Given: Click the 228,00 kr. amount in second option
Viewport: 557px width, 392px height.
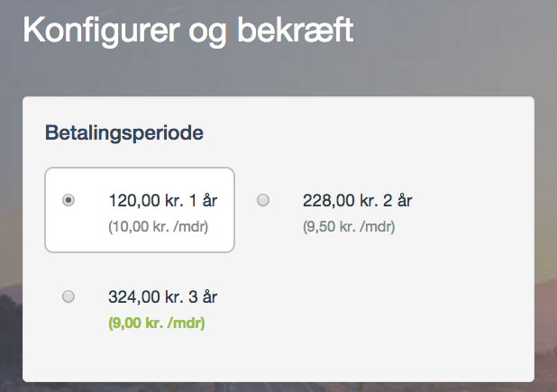Looking at the screenshot, I should click(x=341, y=201).
